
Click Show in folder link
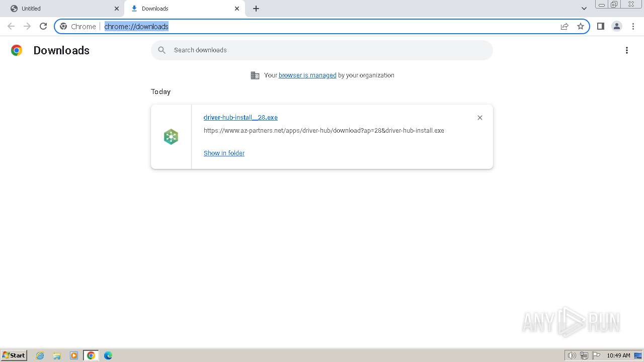[224, 153]
